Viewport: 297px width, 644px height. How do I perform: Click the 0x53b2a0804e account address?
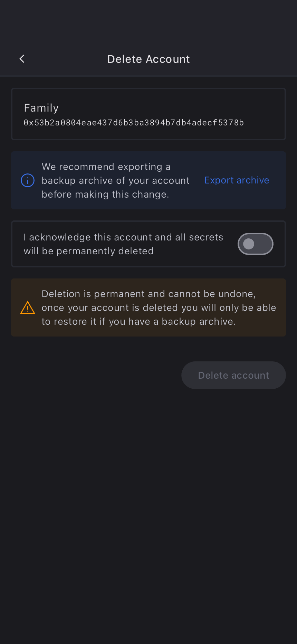(x=134, y=123)
